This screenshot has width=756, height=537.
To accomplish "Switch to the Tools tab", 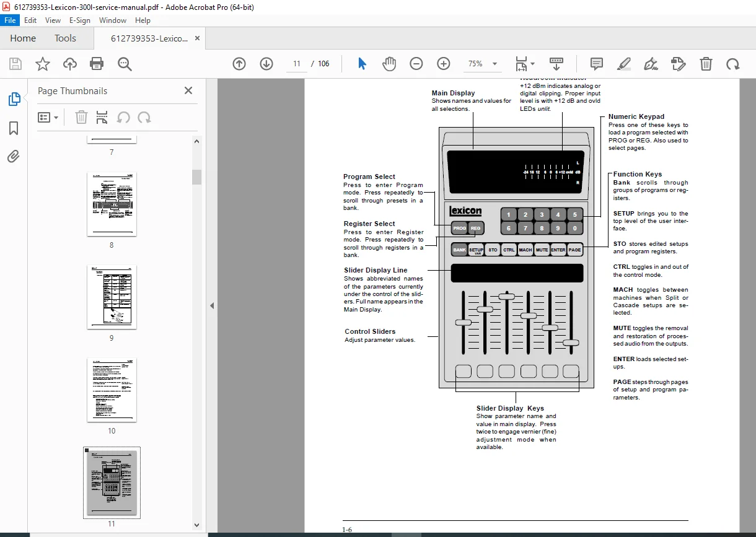I will [65, 38].
